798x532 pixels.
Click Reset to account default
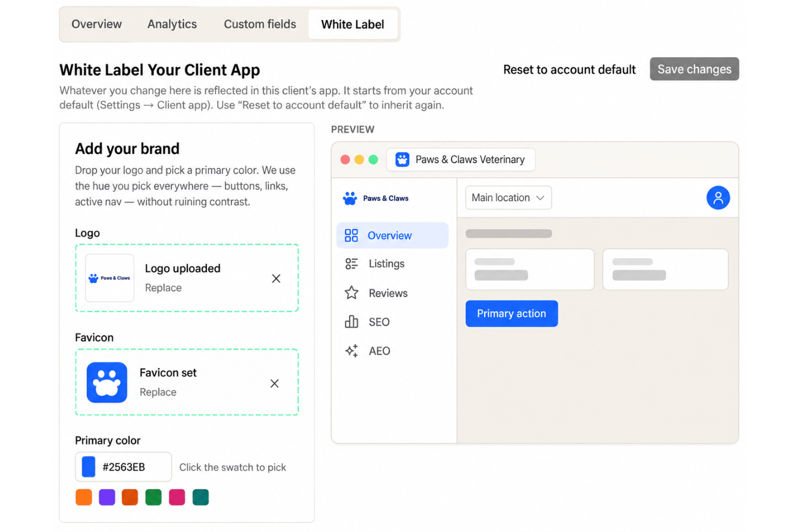[x=569, y=70]
